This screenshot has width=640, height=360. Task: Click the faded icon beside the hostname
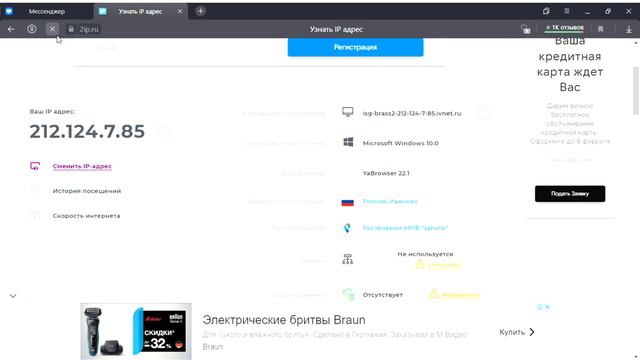point(484,113)
